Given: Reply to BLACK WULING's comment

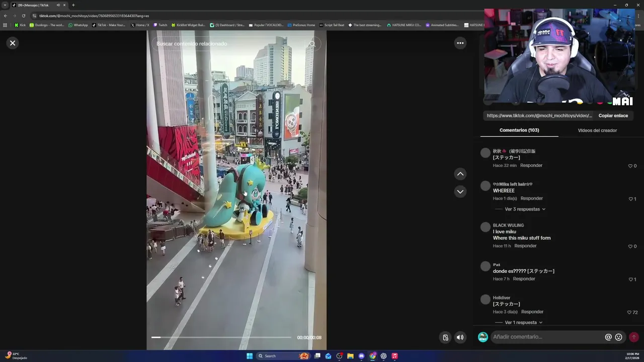Looking at the screenshot, I should [525, 246].
